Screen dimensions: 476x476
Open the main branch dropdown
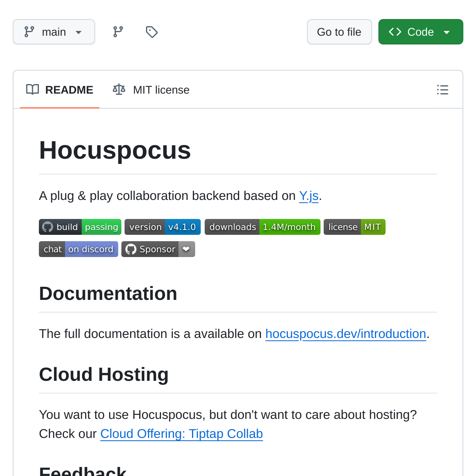point(54,32)
